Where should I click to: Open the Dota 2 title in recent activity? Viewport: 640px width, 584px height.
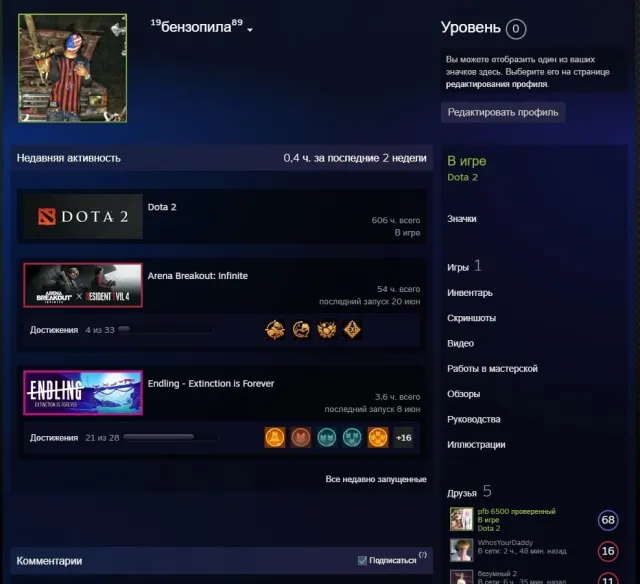(162, 207)
